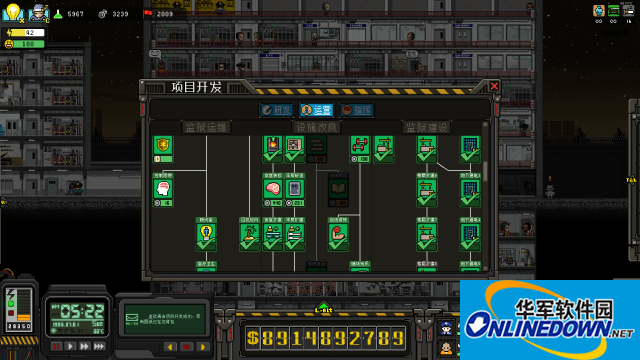This screenshot has height=360, width=640.
Task: Click the yellow lightbulb icon at top-left
Action: (x=13, y=13)
